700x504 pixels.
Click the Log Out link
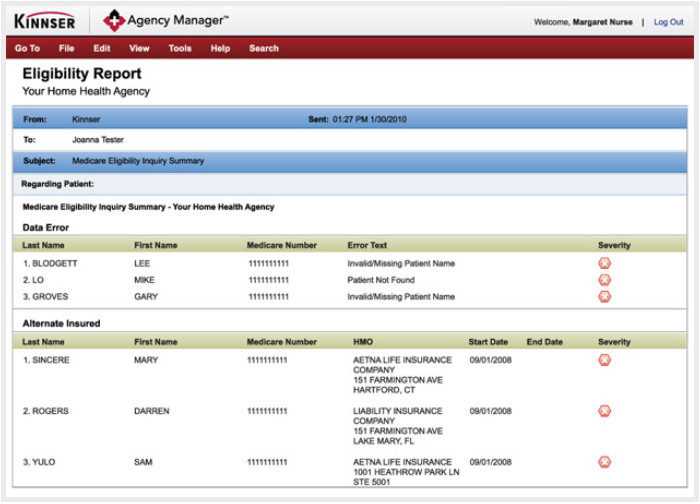pyautogui.click(x=668, y=22)
